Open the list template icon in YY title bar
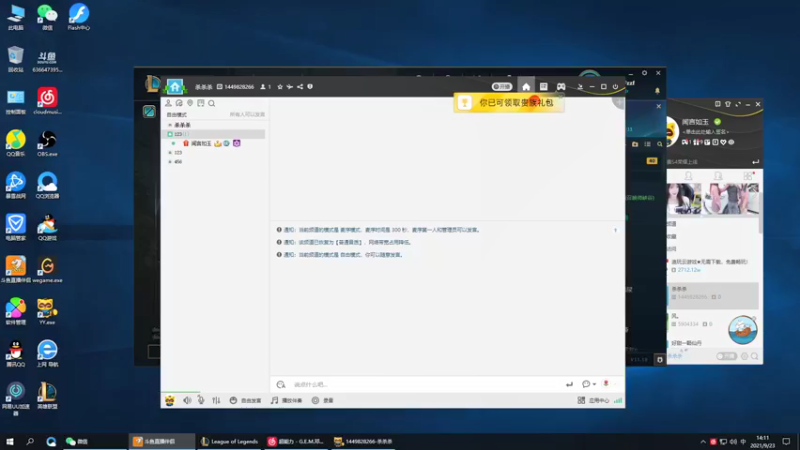Image resolution: width=800 pixels, height=450 pixels. (x=543, y=87)
